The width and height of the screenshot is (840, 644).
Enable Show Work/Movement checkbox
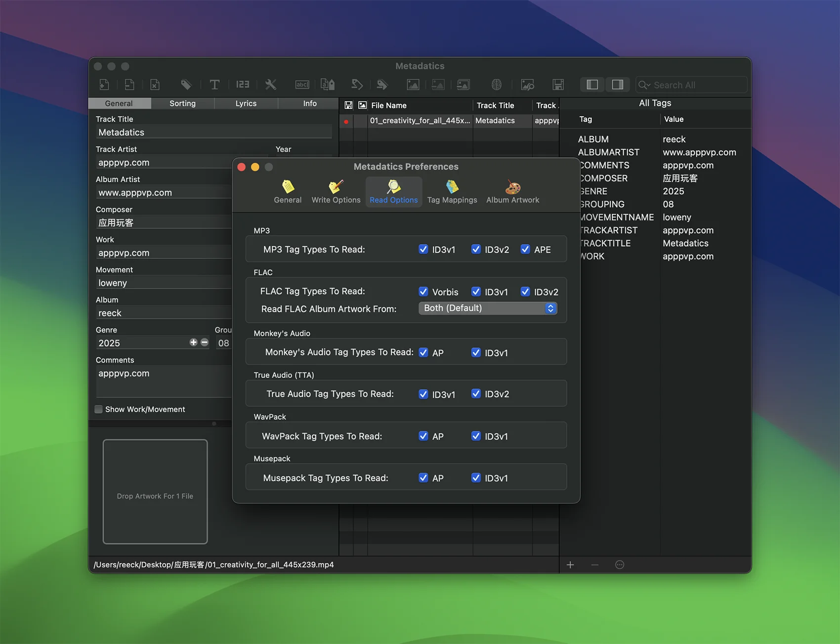pos(99,409)
